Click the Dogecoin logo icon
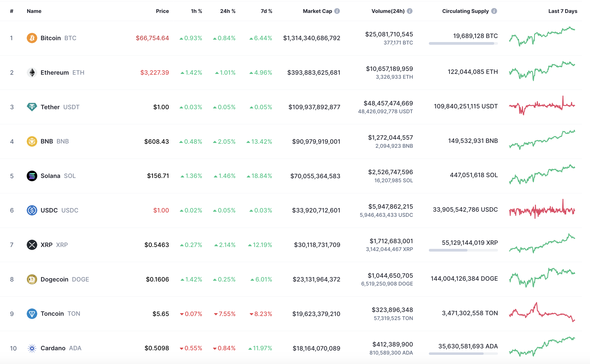590x364 pixels. (32, 279)
